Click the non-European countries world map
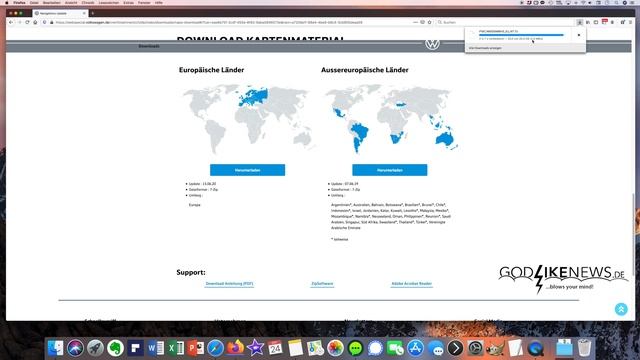Image resolution: width=640 pixels, height=360 pixels. (391, 118)
